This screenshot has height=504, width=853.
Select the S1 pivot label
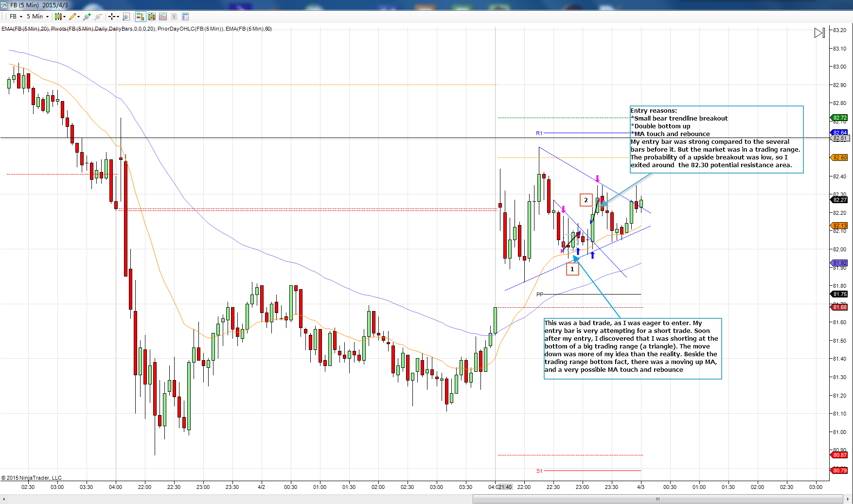click(539, 471)
